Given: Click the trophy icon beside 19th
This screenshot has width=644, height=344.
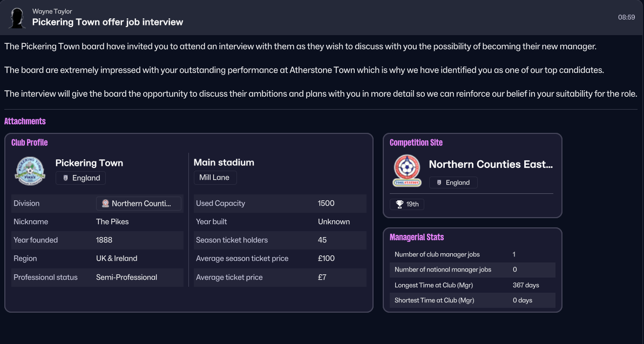Looking at the screenshot, I should (399, 204).
